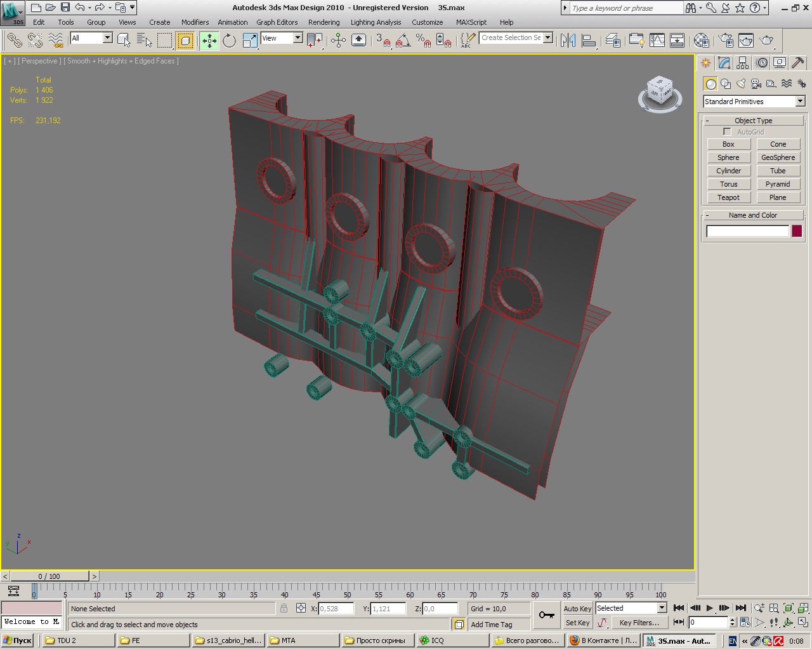Screen dimensions: 812x650
Task: Activate the Select and Move tool
Action: 209,41
